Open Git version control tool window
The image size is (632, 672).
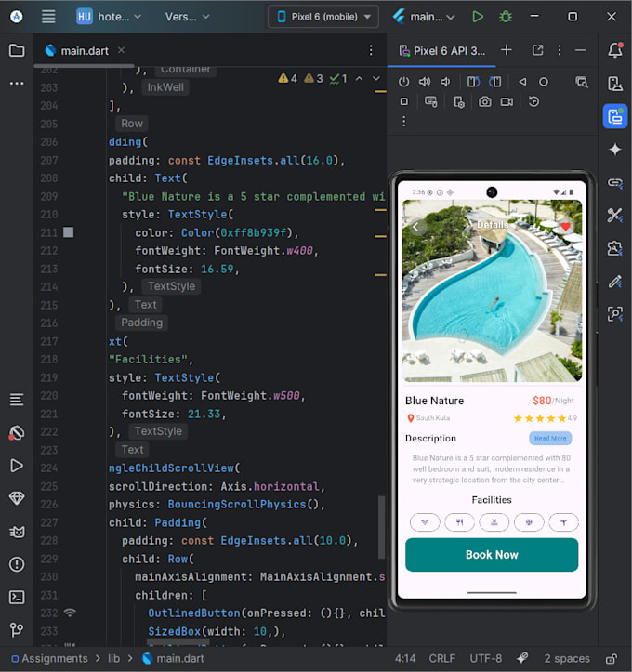coord(17,629)
